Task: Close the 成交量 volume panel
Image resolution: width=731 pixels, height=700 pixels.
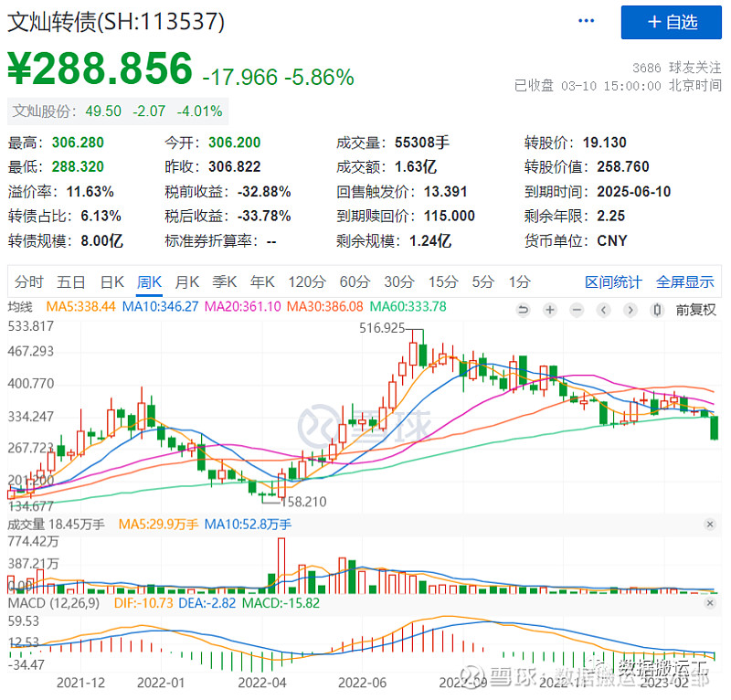Action: [710, 525]
